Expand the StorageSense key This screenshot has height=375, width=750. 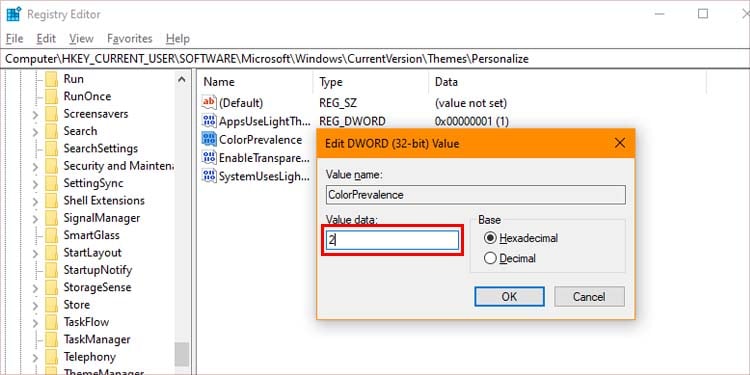[x=35, y=288]
